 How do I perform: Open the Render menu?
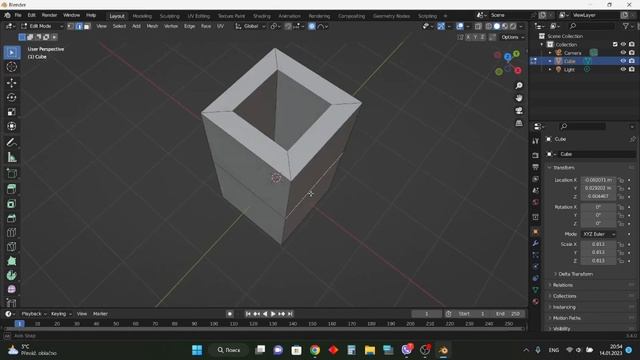pyautogui.click(x=49, y=15)
